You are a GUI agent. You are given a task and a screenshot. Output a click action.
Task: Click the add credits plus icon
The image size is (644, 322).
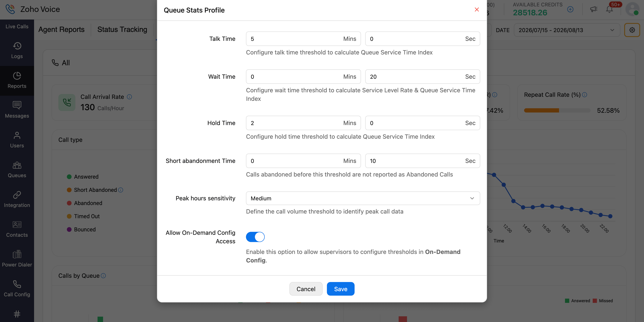coord(570,10)
